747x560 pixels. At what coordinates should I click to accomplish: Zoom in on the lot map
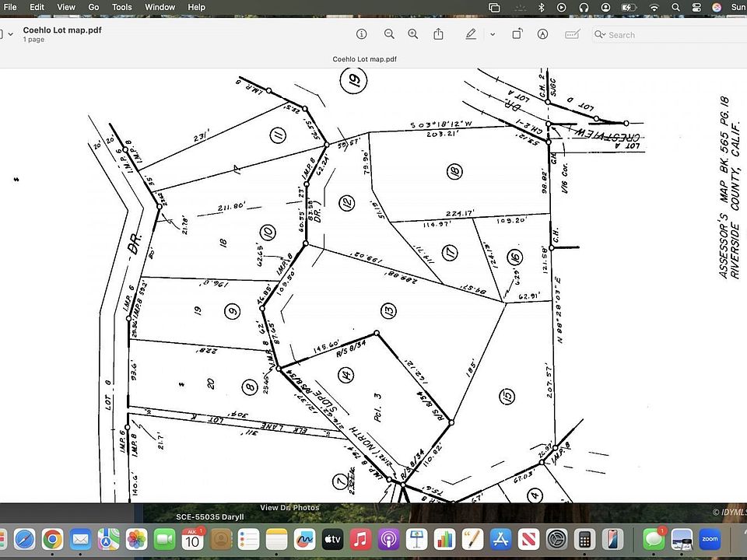[413, 34]
